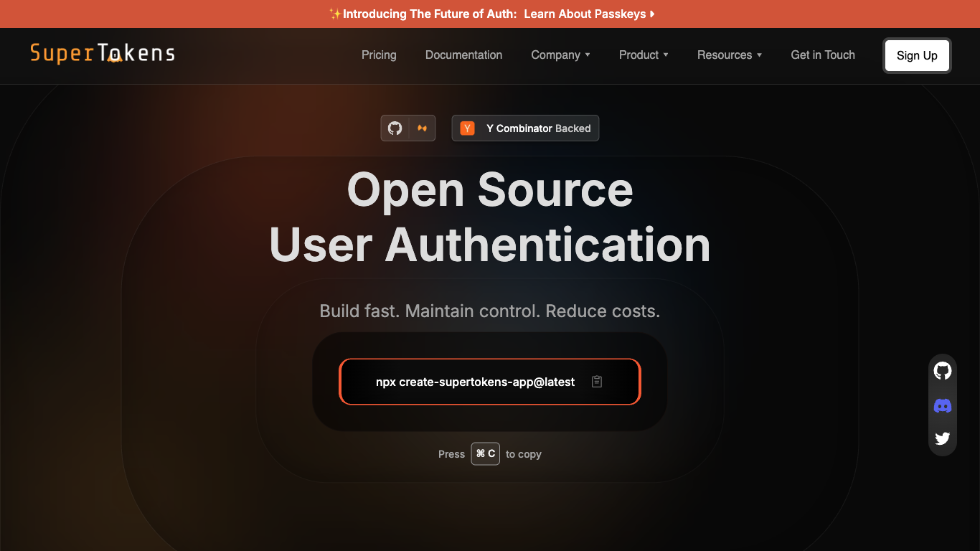This screenshot has width=980, height=551.
Task: Click the arrow after Learn About Passkeys
Action: click(652, 14)
